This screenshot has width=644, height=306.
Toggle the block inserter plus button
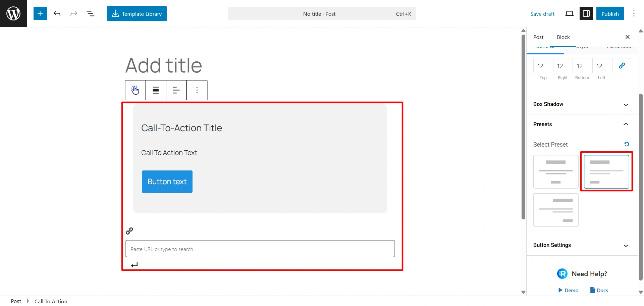pos(40,13)
